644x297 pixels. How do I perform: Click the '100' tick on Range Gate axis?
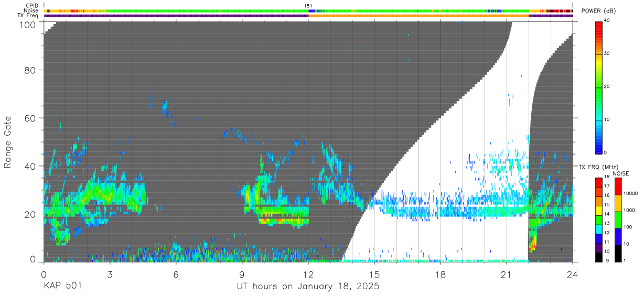click(x=28, y=24)
